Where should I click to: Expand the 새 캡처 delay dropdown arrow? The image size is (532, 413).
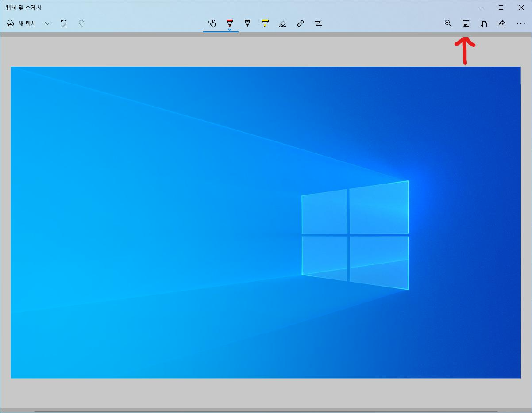48,23
